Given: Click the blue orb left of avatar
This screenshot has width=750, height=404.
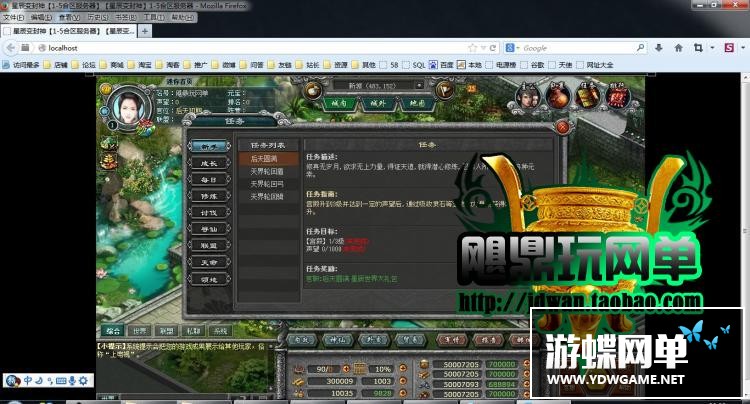Looking at the screenshot, I should 105,111.
